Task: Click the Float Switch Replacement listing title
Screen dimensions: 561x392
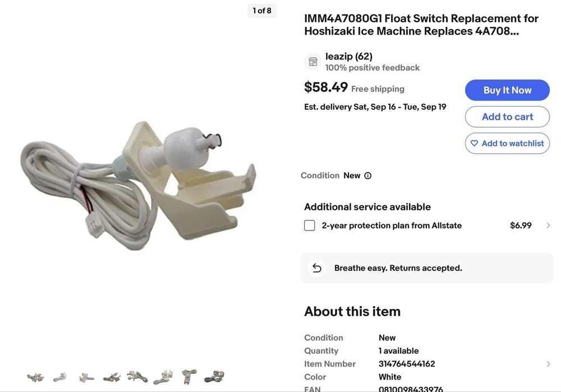Action: pos(421,25)
